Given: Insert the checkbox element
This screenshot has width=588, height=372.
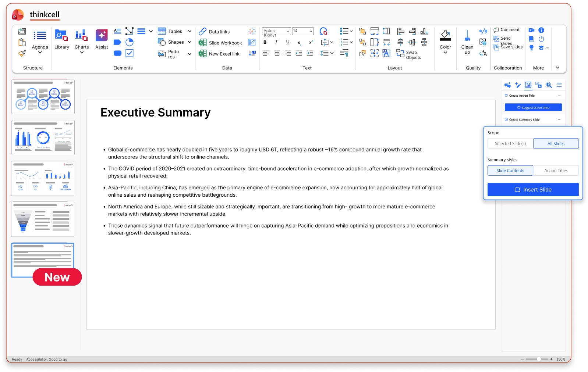Looking at the screenshot, I should click(130, 53).
